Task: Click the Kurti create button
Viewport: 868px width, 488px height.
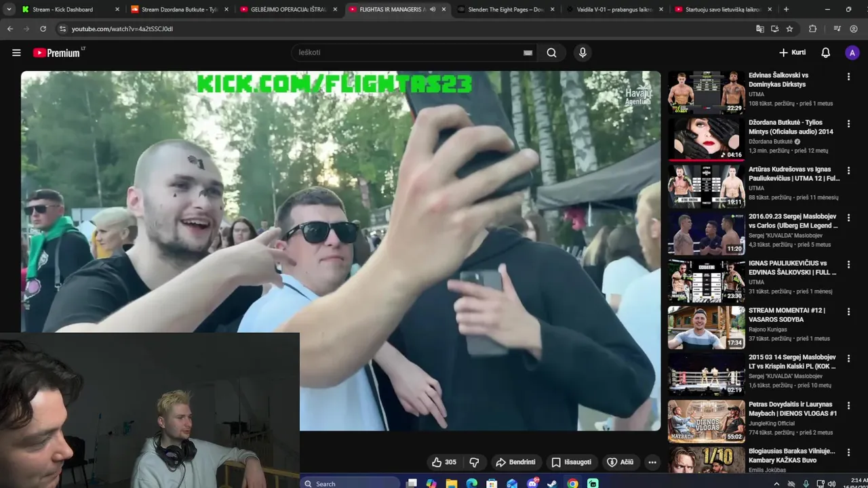Action: click(792, 52)
